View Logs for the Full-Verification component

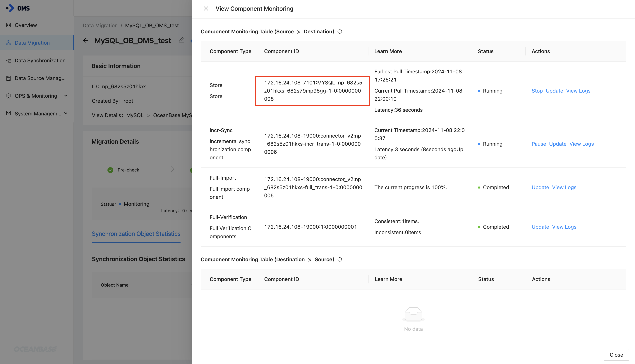pyautogui.click(x=564, y=227)
